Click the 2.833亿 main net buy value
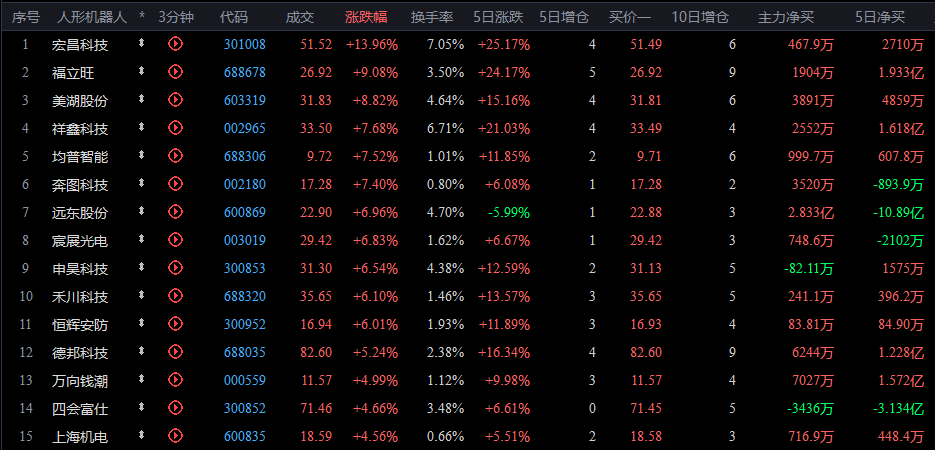The height and width of the screenshot is (450, 935). [809, 213]
